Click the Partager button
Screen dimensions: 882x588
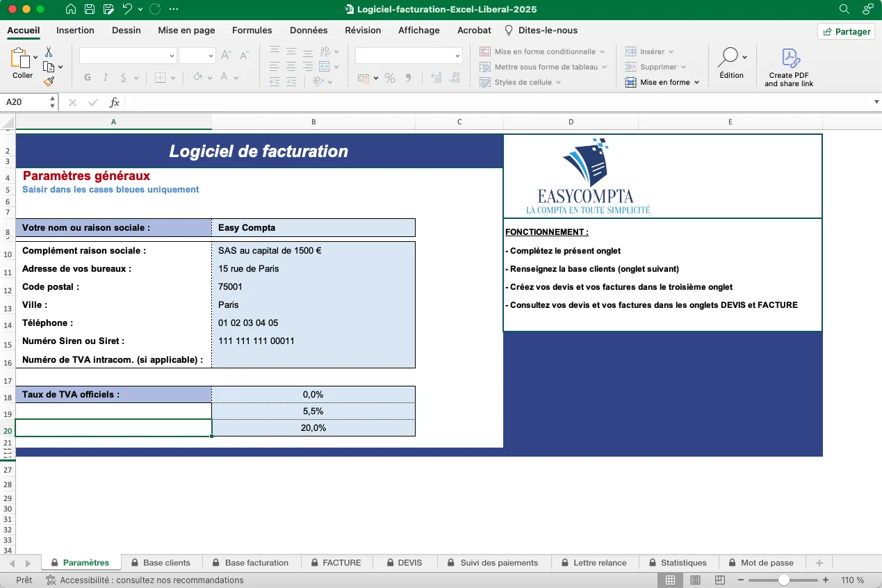[x=846, y=31]
